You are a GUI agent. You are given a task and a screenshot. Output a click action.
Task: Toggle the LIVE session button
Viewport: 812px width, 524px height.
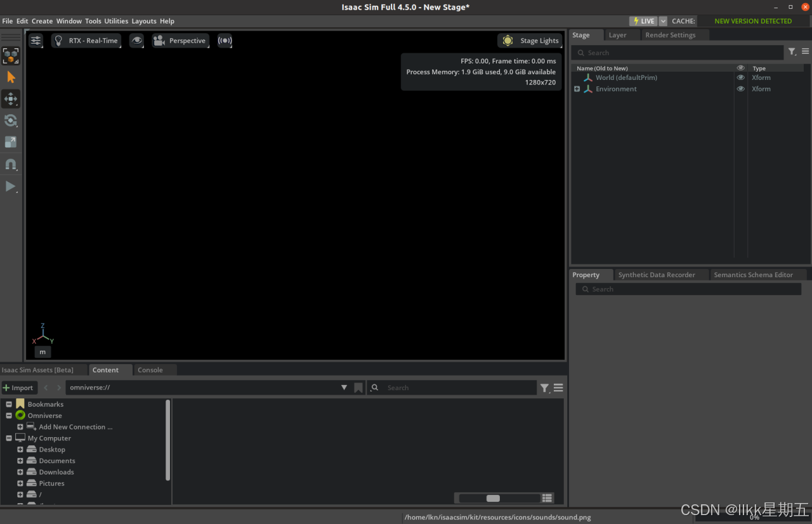643,21
